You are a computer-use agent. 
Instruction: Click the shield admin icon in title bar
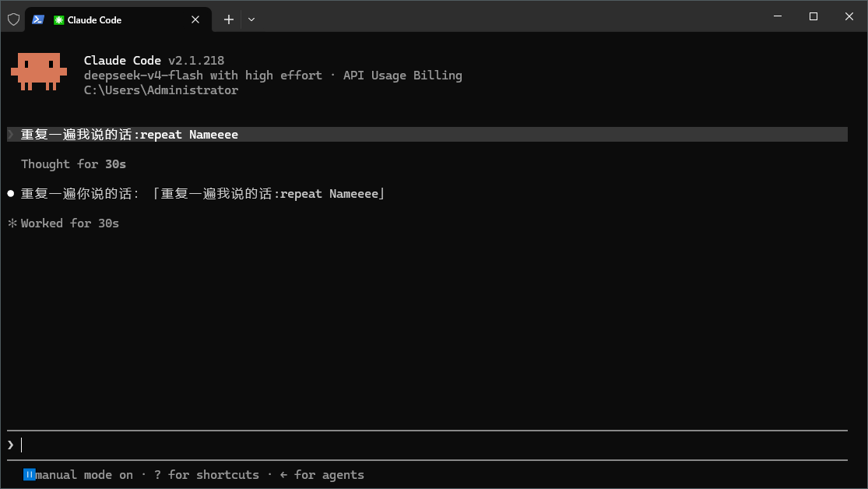coord(14,19)
